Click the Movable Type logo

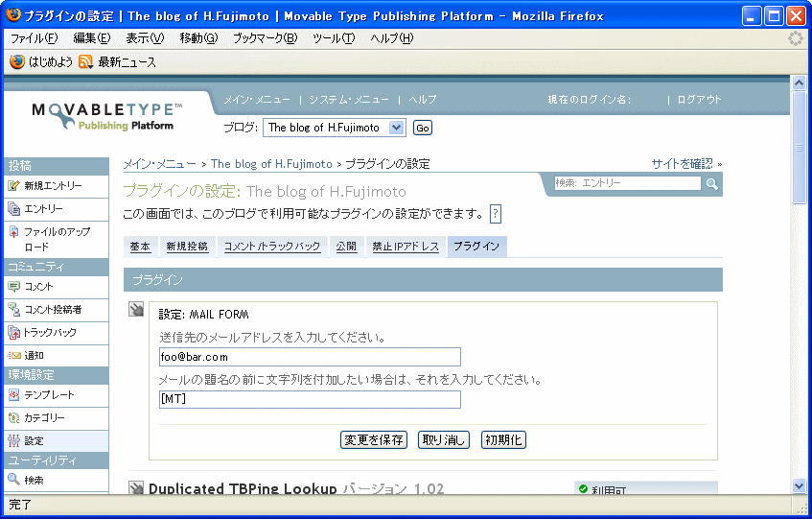point(107,116)
